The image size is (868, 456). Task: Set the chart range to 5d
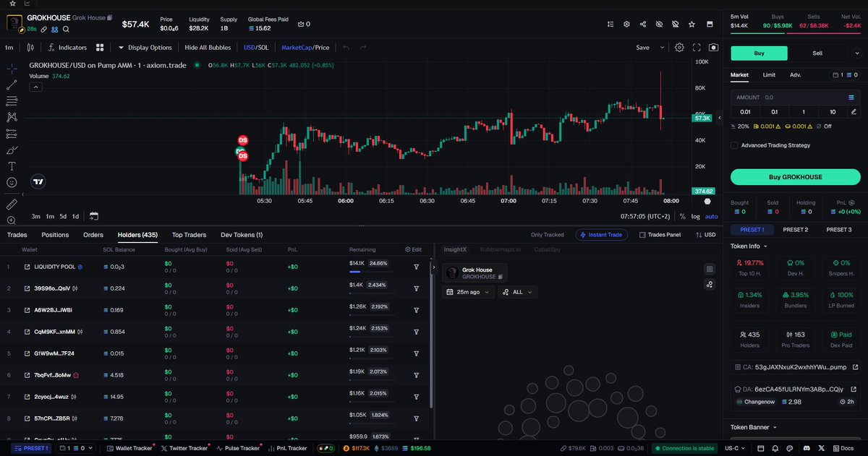pos(63,216)
